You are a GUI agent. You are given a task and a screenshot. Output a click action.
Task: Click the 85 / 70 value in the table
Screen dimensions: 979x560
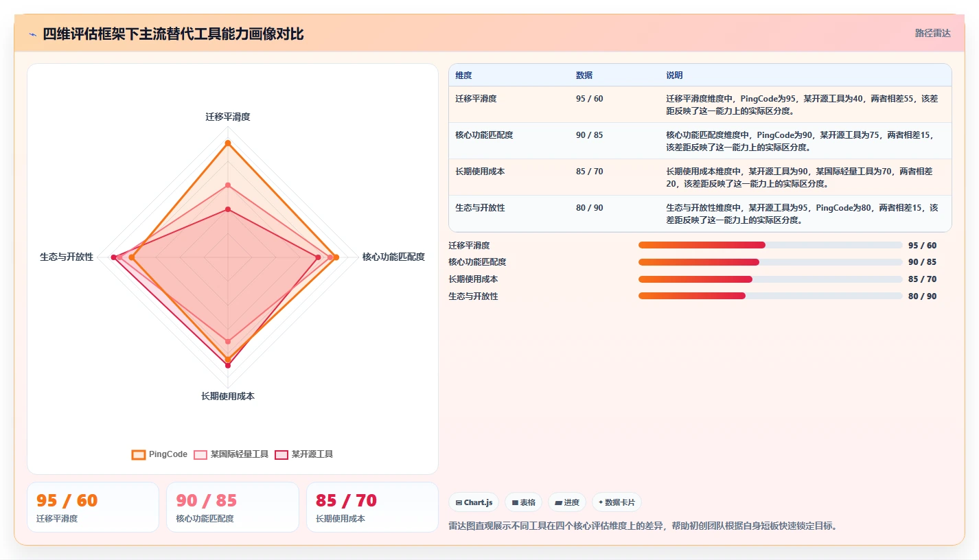590,172
